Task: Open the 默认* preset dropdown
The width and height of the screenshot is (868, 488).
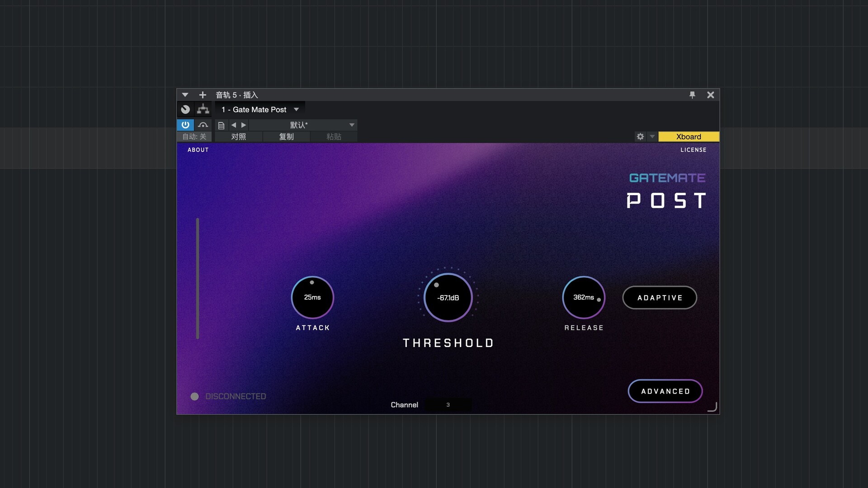Action: 303,125
